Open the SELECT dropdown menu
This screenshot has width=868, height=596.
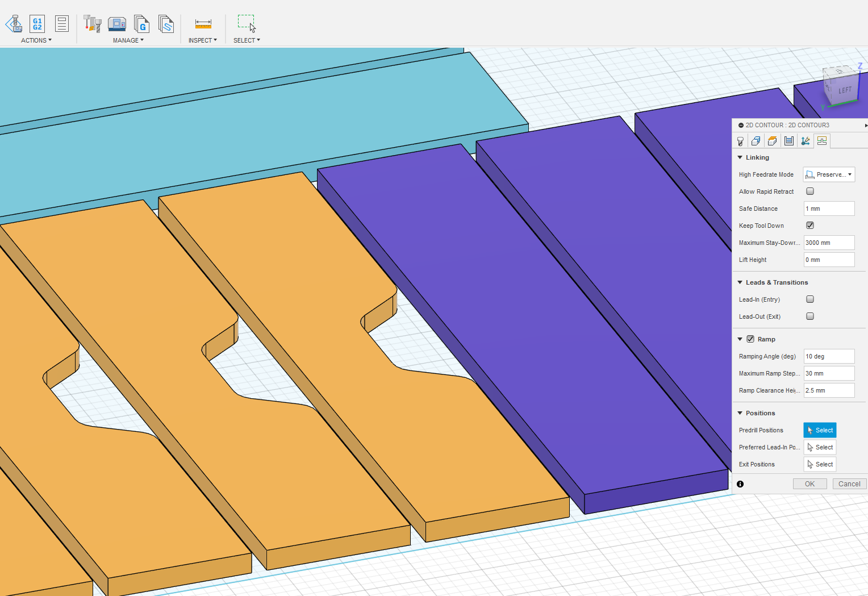(247, 40)
